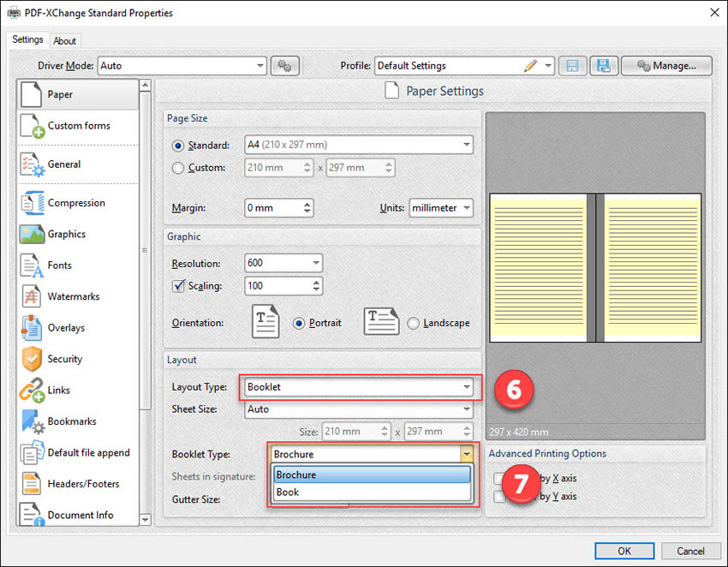Collapse the Booklet Type dropdown arrow
Image resolution: width=728 pixels, height=567 pixels.
pos(466,454)
